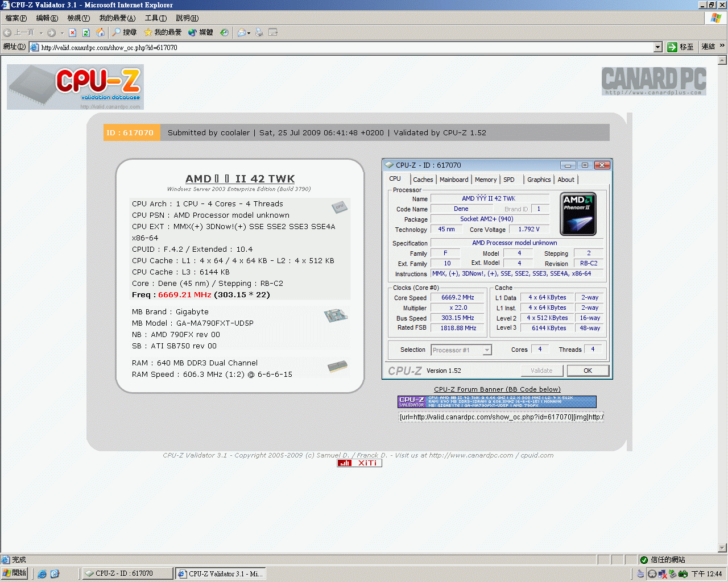The image size is (728, 582).
Task: Switch to the Caches tab
Action: [423, 180]
